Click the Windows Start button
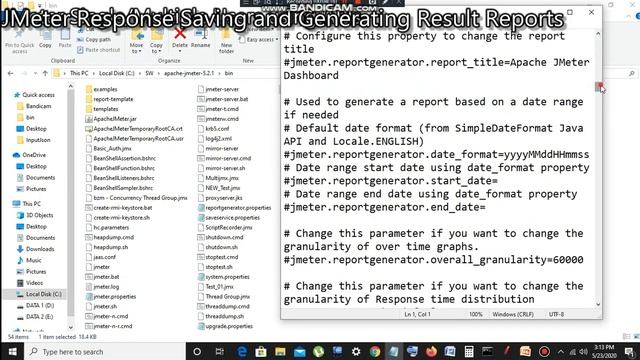The height and width of the screenshot is (360, 640). [x=12, y=351]
